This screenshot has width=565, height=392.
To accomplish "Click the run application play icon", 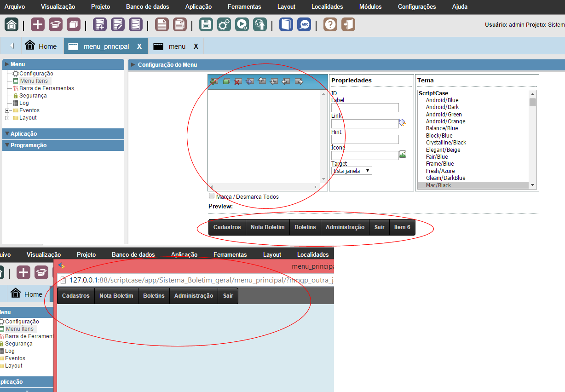I will (242, 24).
